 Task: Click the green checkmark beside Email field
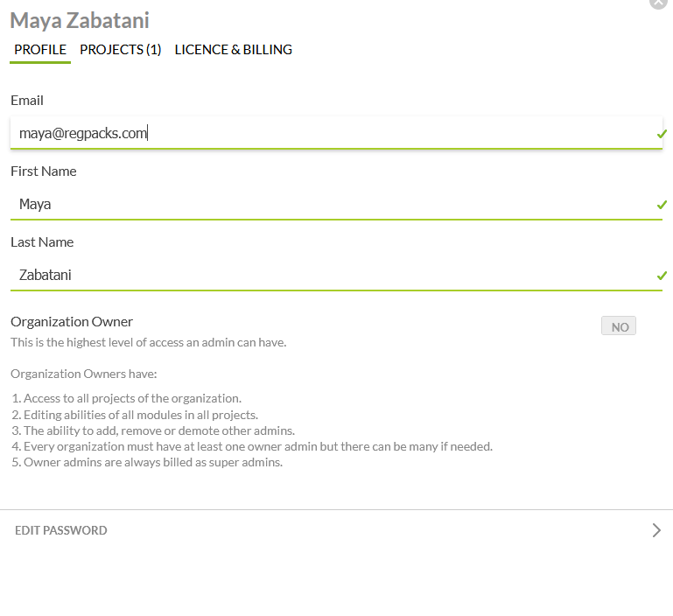point(662,134)
